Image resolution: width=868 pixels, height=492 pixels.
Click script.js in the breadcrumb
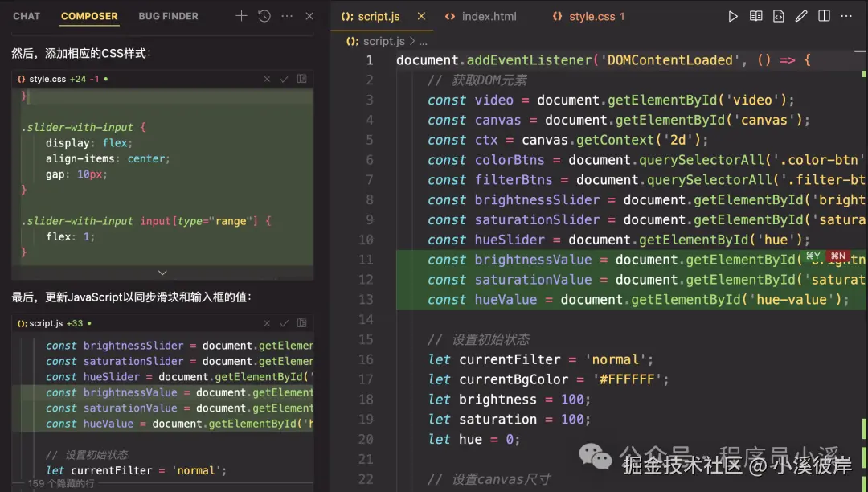[x=383, y=42]
